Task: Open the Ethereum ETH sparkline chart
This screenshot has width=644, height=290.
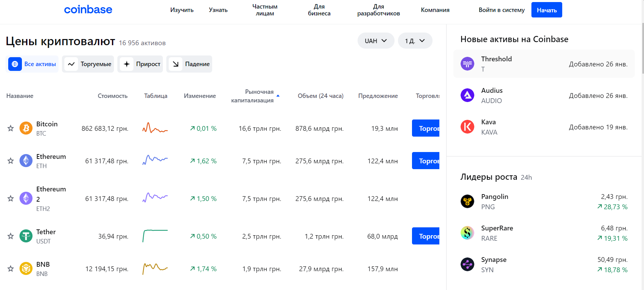Action: [x=155, y=160]
